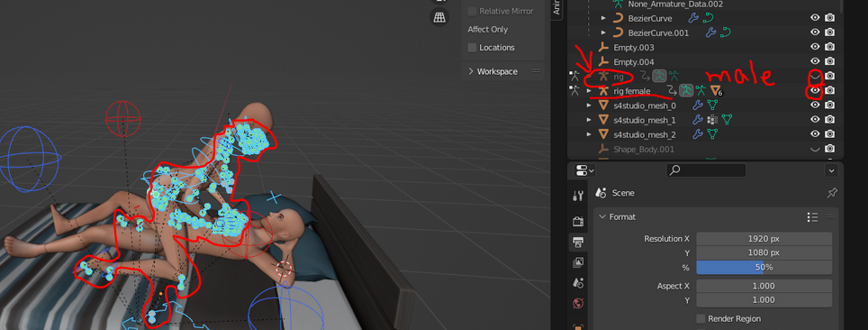Click s4studio_mesh_2 modifiers wrench icon
The image size is (868, 330).
pyautogui.click(x=698, y=133)
